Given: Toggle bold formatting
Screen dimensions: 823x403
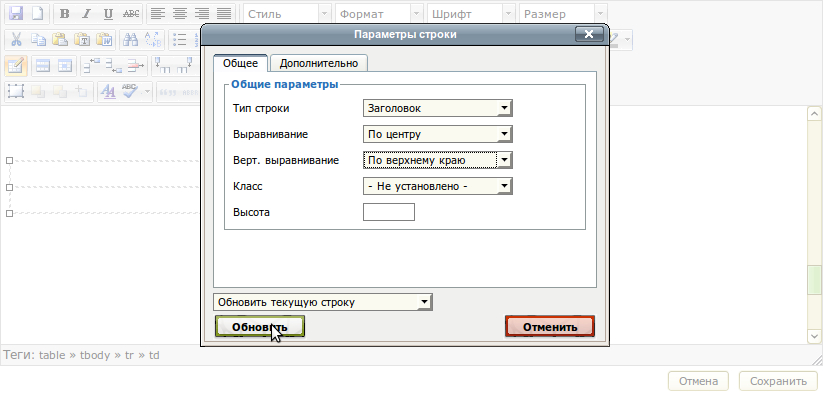Looking at the screenshot, I should [x=65, y=14].
